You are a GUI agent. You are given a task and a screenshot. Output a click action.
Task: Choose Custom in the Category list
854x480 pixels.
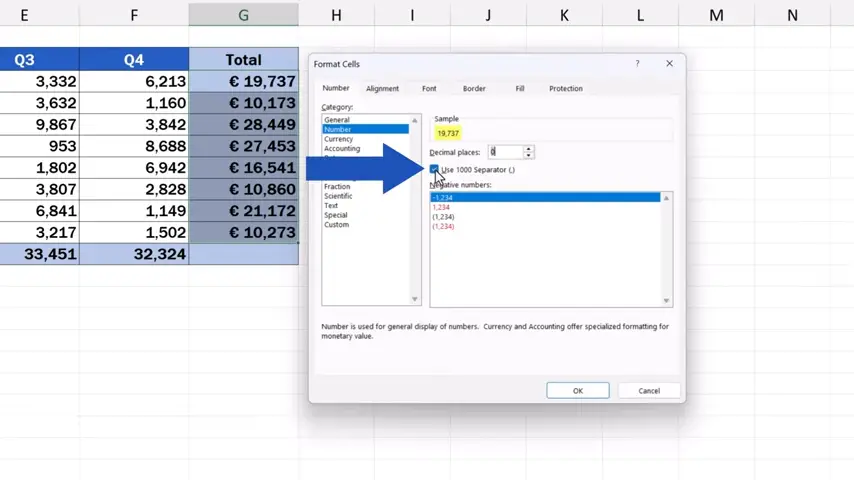click(337, 224)
